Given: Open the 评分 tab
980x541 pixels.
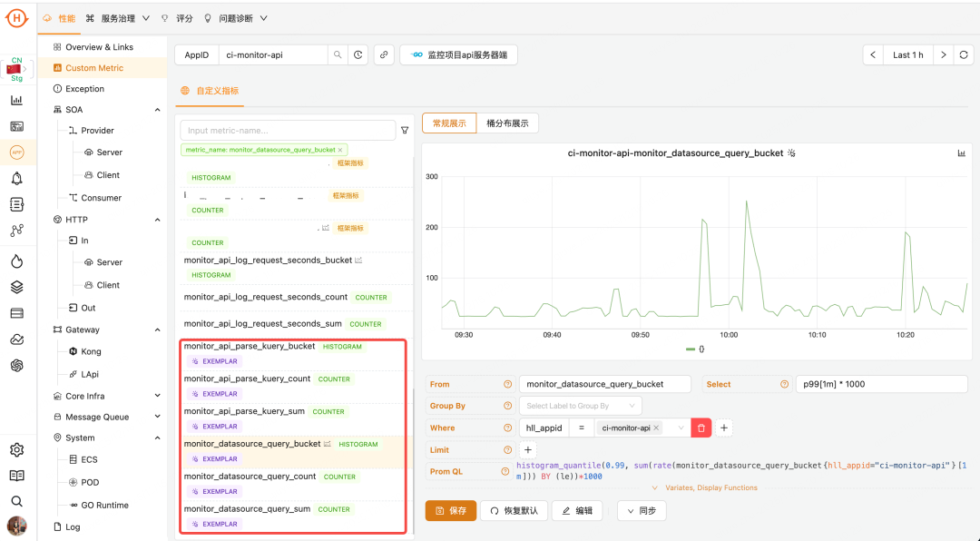Looking at the screenshot, I should click(178, 19).
